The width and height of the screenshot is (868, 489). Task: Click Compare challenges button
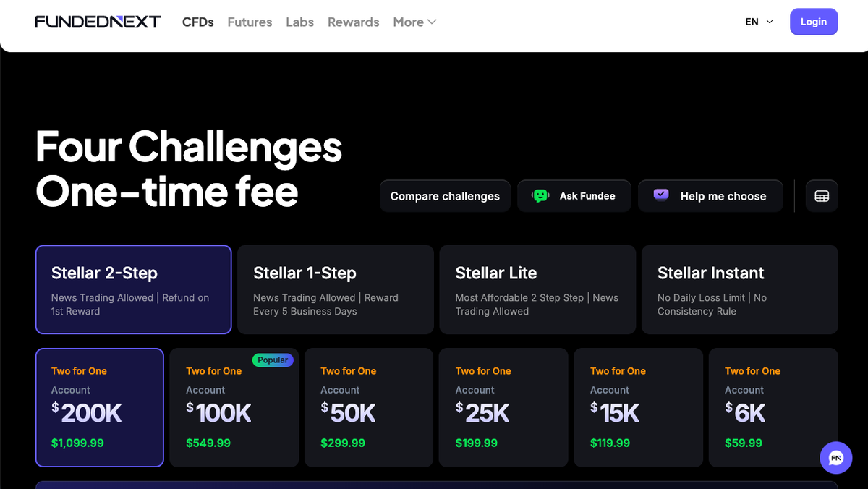point(445,196)
